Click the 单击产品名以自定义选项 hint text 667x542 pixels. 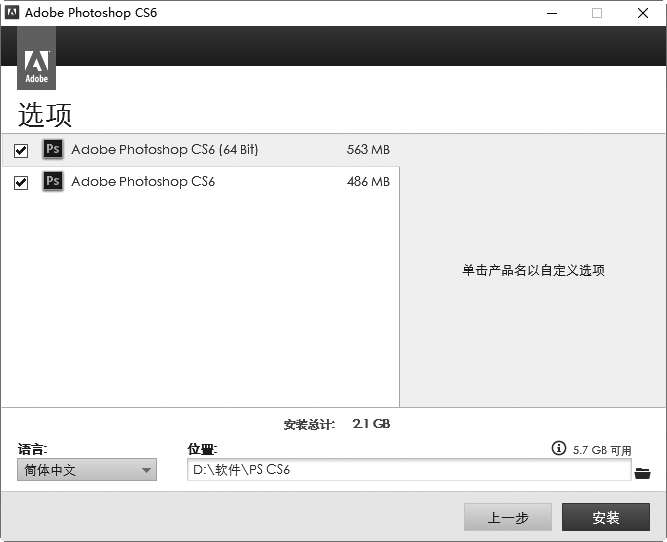point(533,270)
